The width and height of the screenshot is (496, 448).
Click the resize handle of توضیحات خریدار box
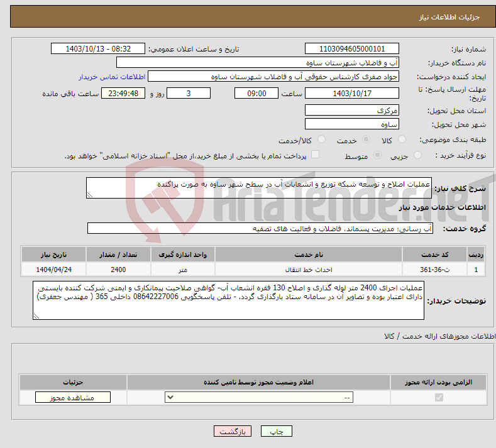36,316
